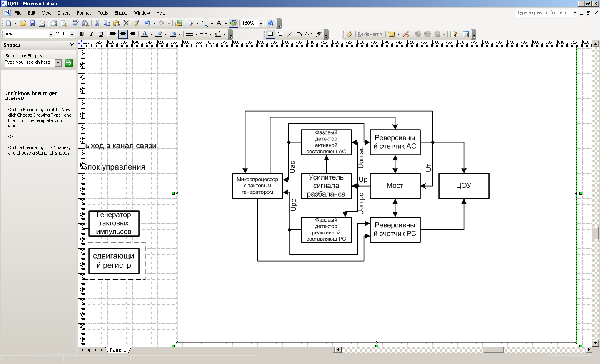Select the Arc drawing tool
600x364 pixels.
299,34
